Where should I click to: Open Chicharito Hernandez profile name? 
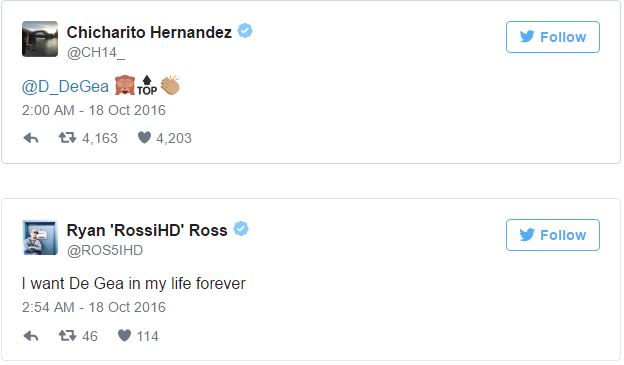click(149, 32)
